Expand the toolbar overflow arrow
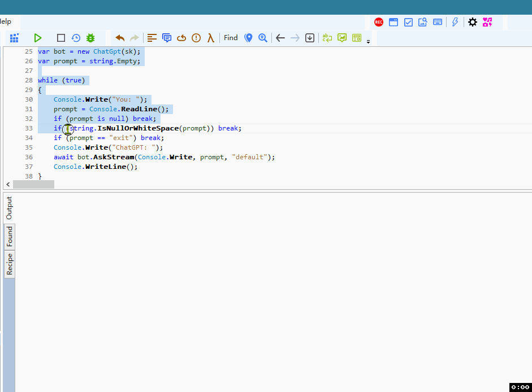The image size is (532, 392). pos(369,42)
